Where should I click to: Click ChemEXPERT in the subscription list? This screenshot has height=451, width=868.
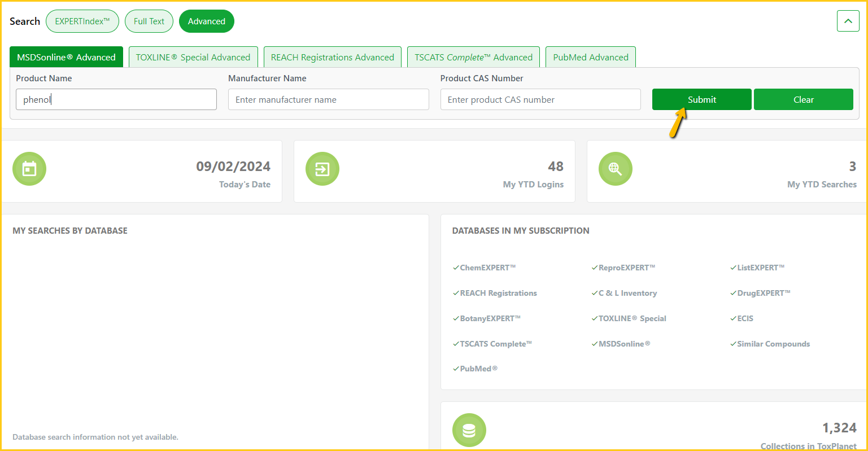coord(487,268)
